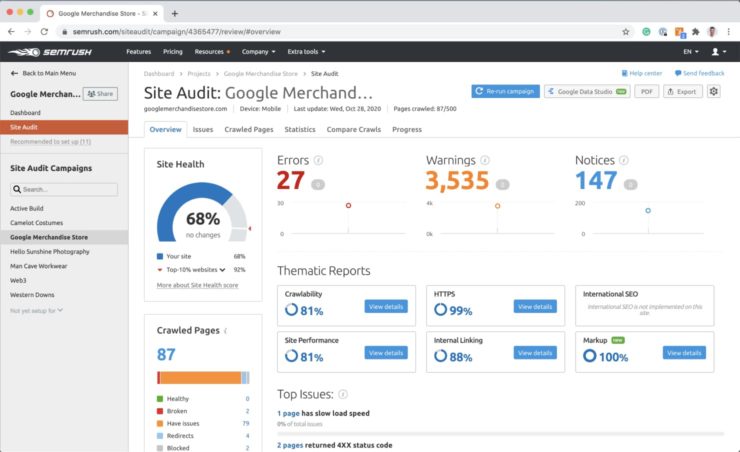Click info icon next to Errors
740x452 pixels.
point(319,160)
